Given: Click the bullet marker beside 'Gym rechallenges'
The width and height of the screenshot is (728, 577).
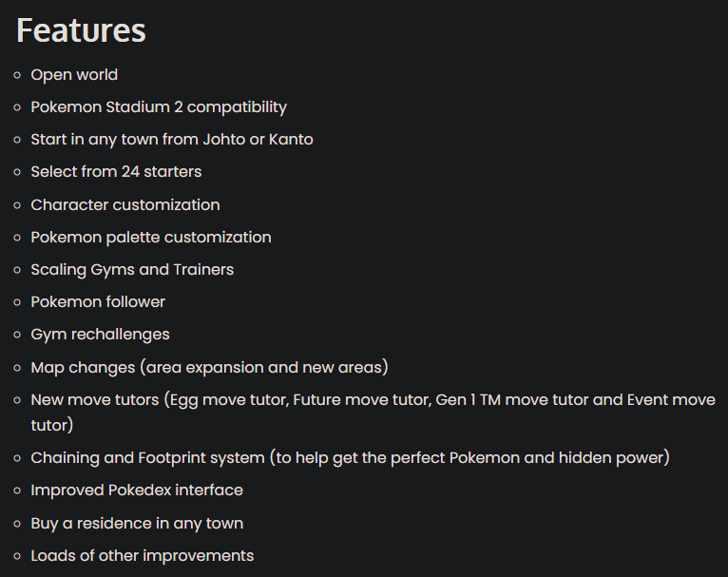Looking at the screenshot, I should pyautogui.click(x=17, y=335).
